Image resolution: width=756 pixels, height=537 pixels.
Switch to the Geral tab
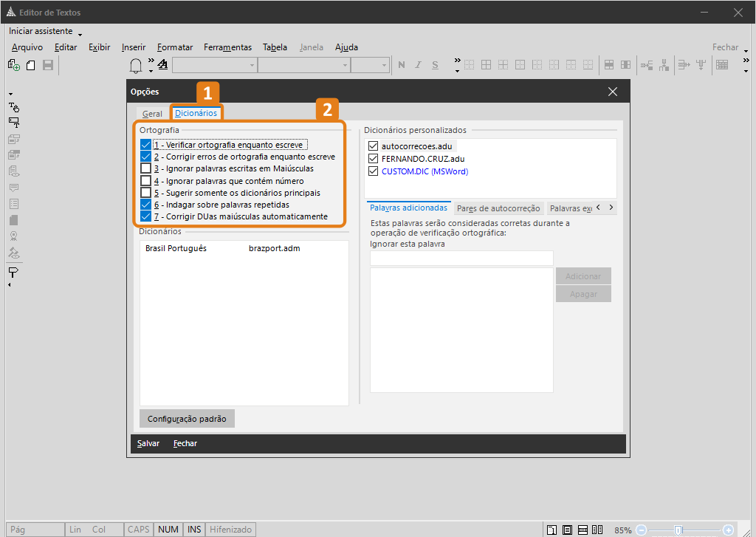(x=152, y=113)
